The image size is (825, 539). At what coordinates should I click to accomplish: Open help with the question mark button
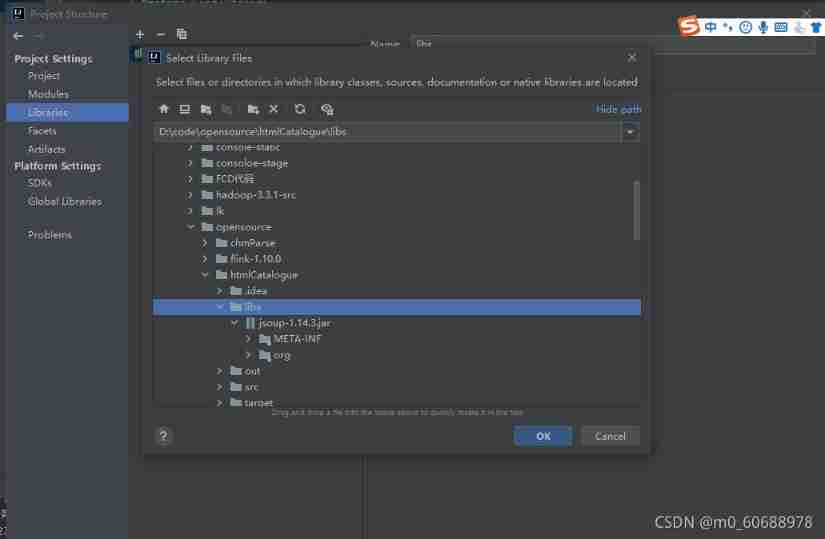pos(164,436)
